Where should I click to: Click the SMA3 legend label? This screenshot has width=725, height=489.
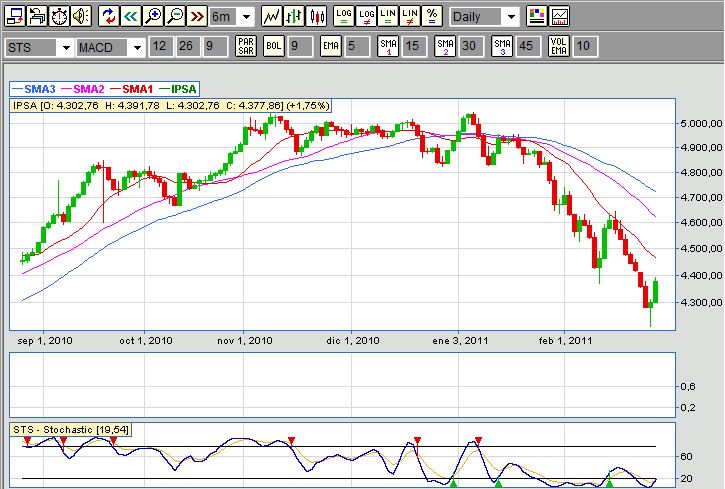pyautogui.click(x=40, y=89)
